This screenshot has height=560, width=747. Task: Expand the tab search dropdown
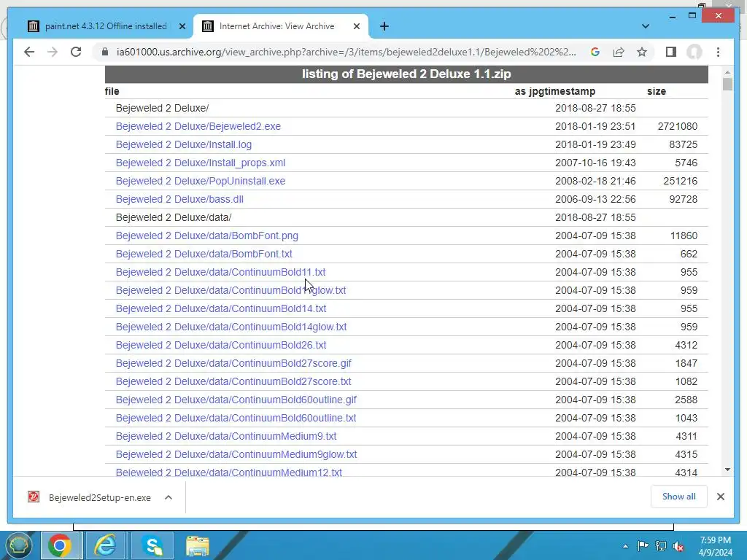click(646, 26)
